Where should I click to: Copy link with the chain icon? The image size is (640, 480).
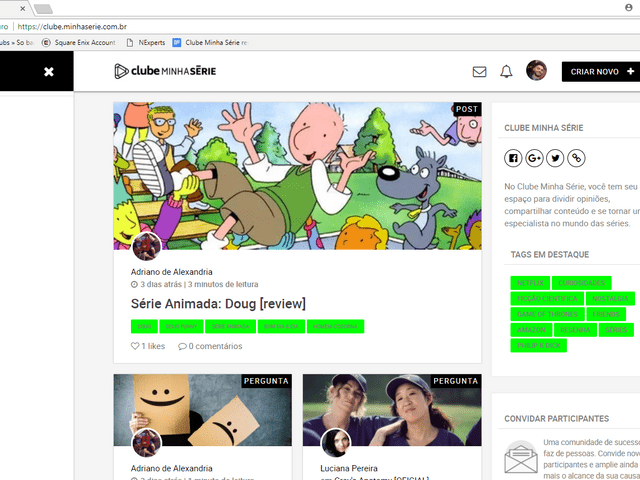[x=576, y=158]
